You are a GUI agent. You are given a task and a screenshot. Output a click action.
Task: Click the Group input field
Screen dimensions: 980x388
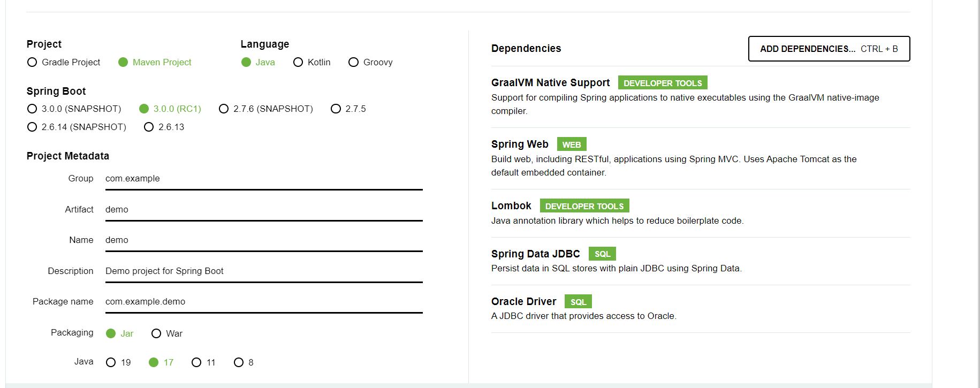[264, 179]
